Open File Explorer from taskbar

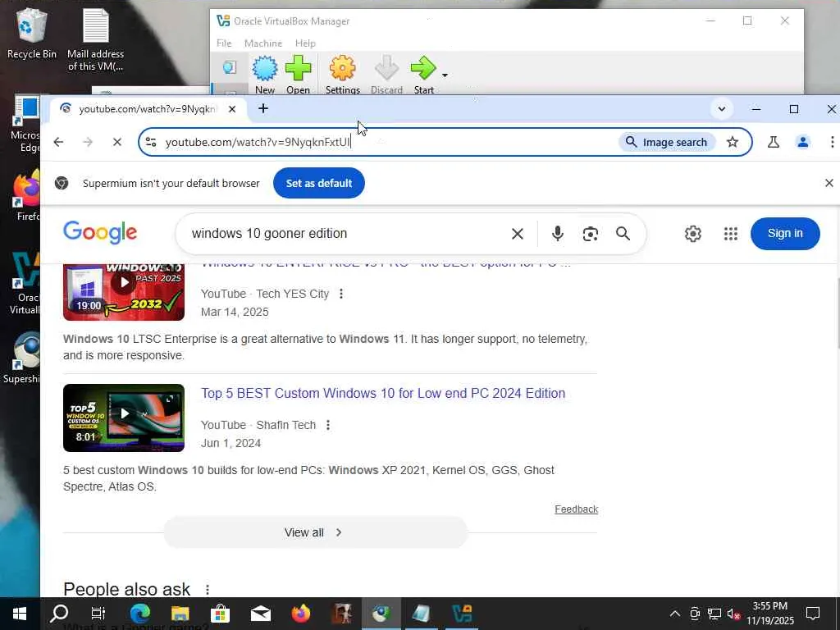180,614
